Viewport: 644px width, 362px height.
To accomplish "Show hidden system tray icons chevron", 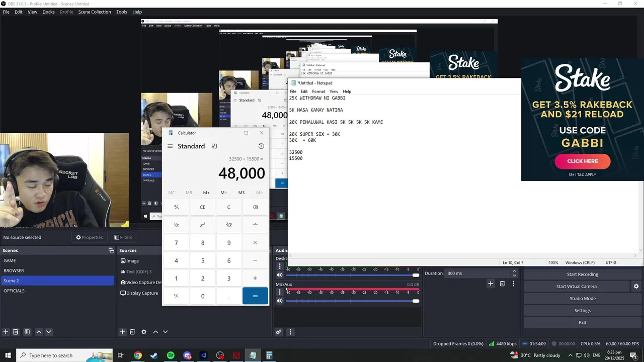I will (x=570, y=355).
